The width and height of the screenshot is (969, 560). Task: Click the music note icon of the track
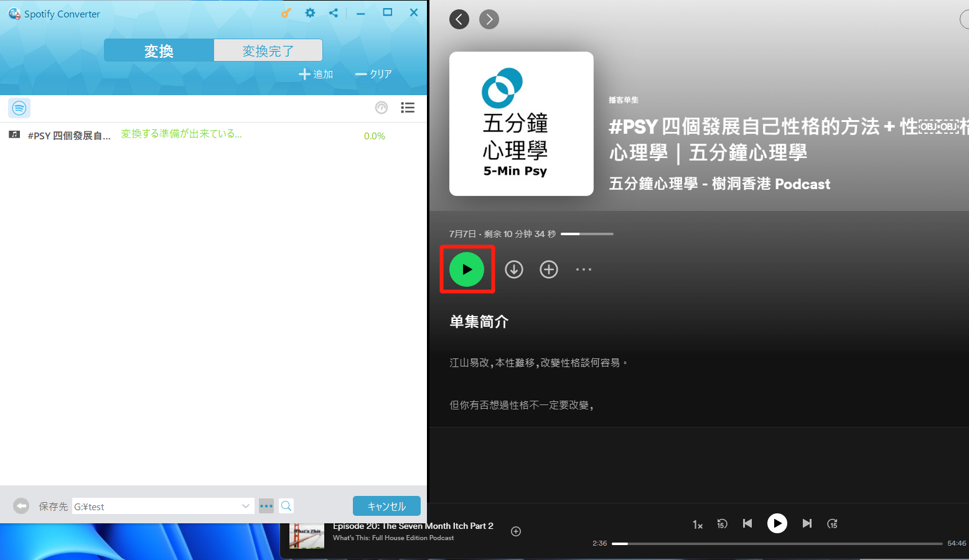coord(14,134)
